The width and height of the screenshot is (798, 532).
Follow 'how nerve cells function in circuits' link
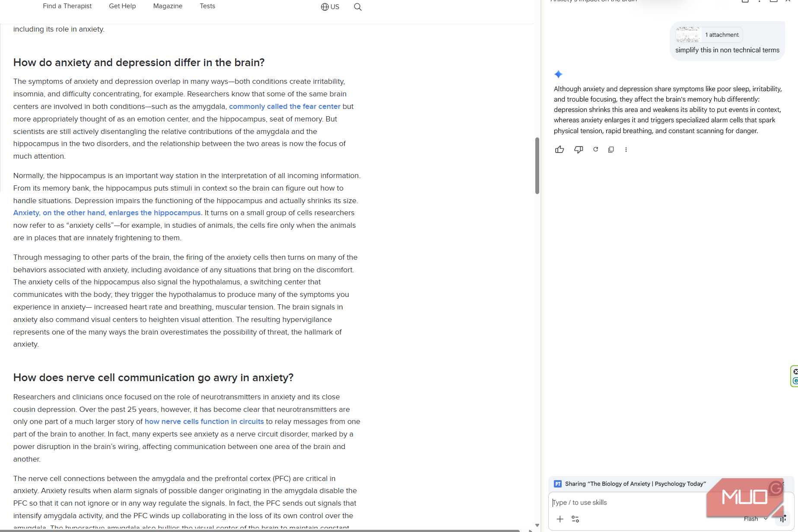pyautogui.click(x=204, y=421)
